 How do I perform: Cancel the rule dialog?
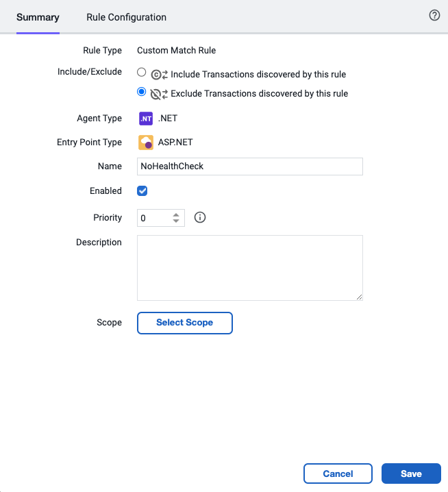pyautogui.click(x=338, y=473)
